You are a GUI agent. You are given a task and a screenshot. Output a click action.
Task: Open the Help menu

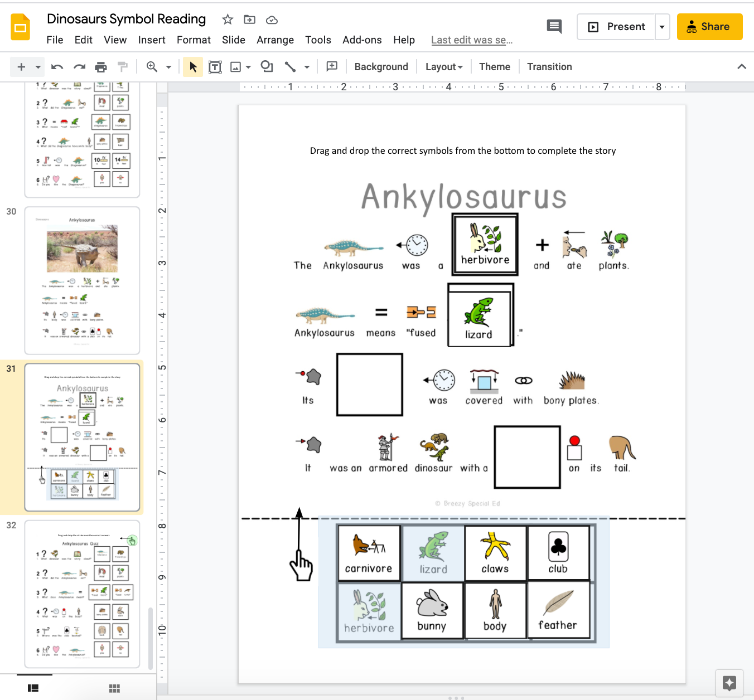pos(404,40)
